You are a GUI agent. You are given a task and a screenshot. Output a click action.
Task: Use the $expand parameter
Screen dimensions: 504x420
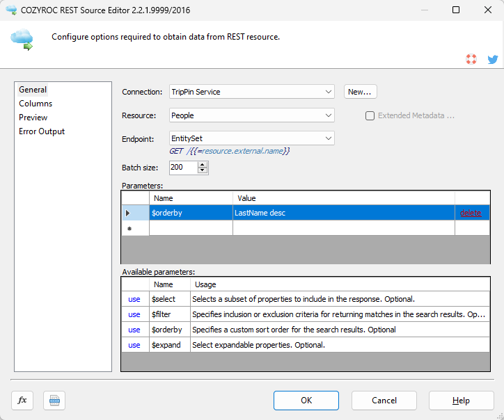pyautogui.click(x=134, y=345)
